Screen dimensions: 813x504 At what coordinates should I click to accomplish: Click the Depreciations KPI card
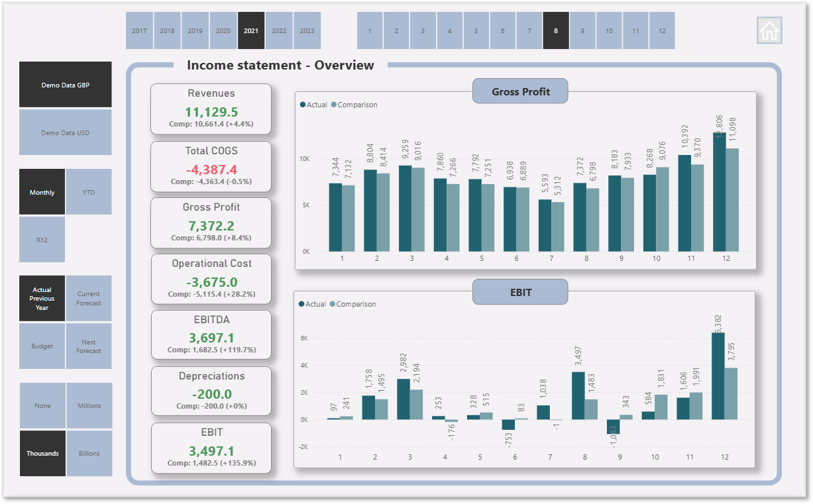tap(211, 391)
